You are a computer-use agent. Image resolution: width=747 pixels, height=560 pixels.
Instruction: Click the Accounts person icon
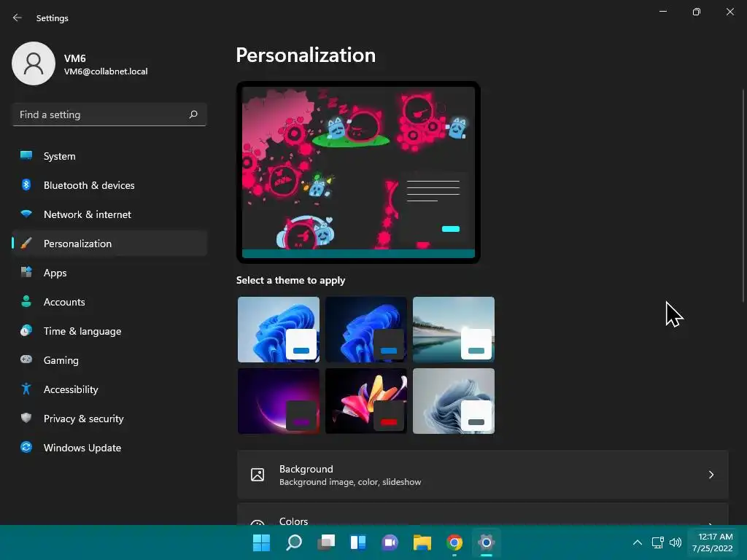pos(26,301)
